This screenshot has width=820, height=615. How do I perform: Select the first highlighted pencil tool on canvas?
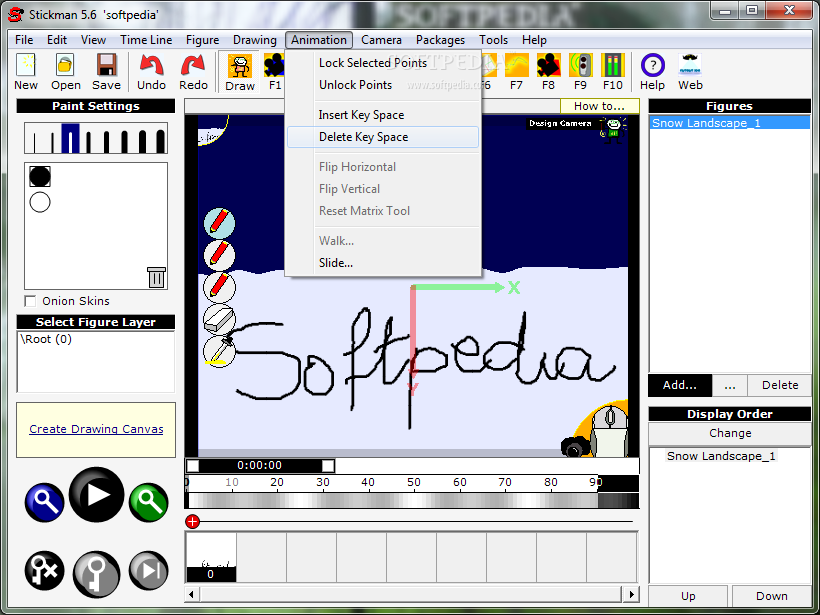(x=219, y=223)
